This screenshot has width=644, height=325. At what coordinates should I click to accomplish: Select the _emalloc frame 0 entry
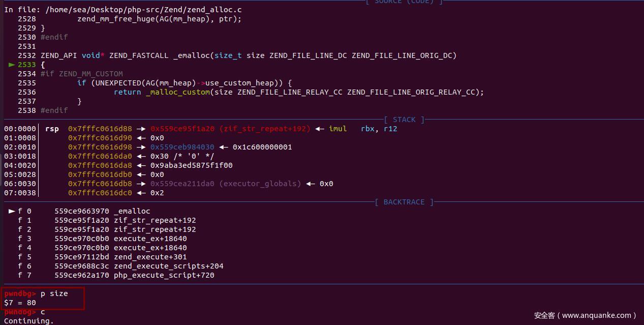point(79,211)
